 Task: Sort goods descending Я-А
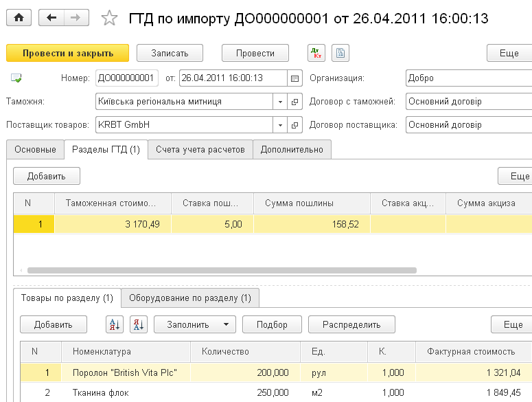[x=139, y=324]
